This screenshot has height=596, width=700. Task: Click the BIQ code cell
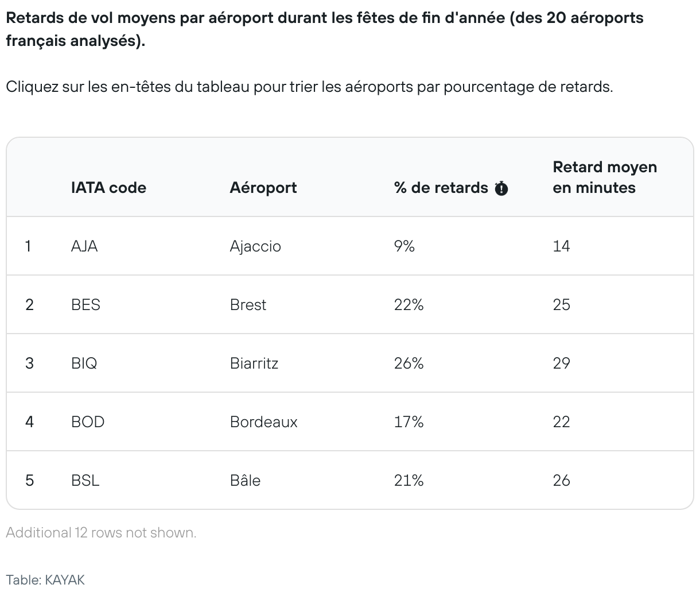(x=84, y=363)
